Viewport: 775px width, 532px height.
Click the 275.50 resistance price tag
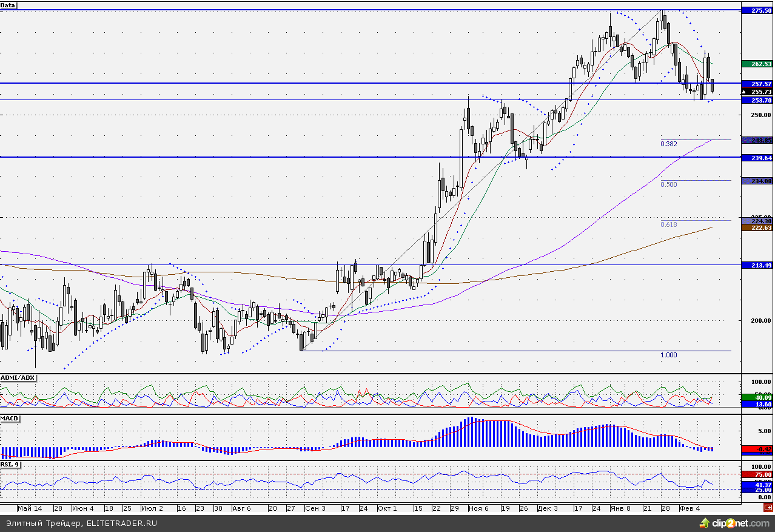tap(760, 11)
